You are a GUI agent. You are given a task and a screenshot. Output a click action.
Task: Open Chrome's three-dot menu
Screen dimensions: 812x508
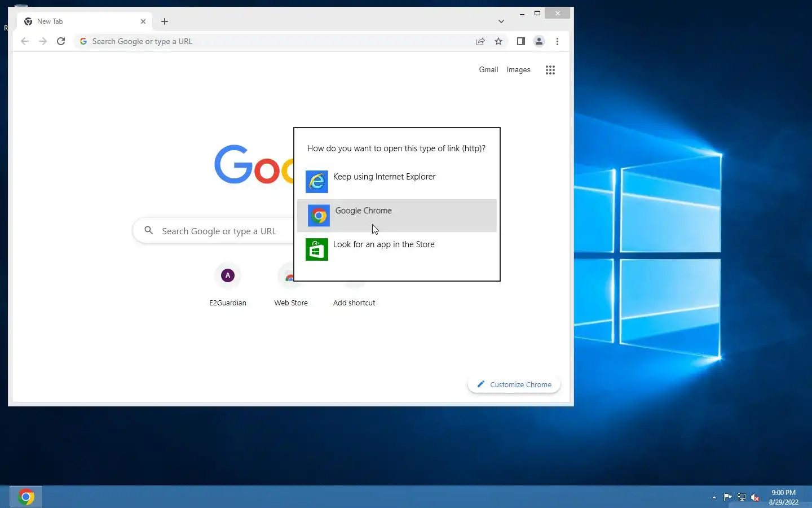pos(557,41)
